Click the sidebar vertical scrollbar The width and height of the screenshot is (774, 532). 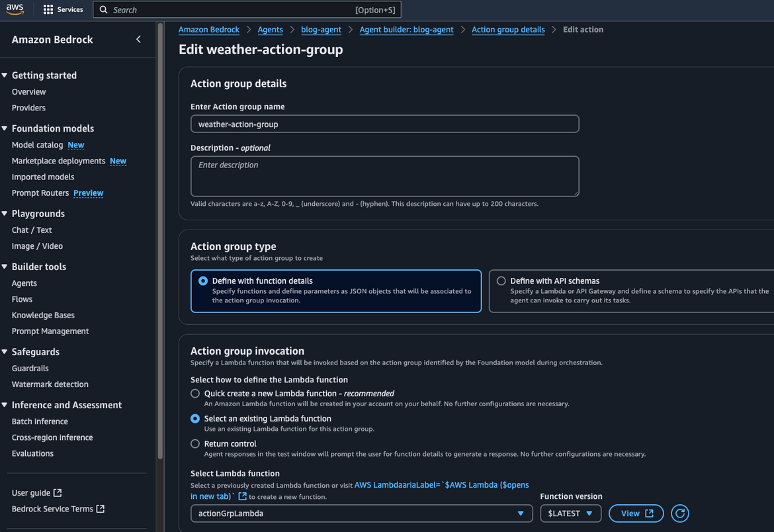tap(160, 242)
